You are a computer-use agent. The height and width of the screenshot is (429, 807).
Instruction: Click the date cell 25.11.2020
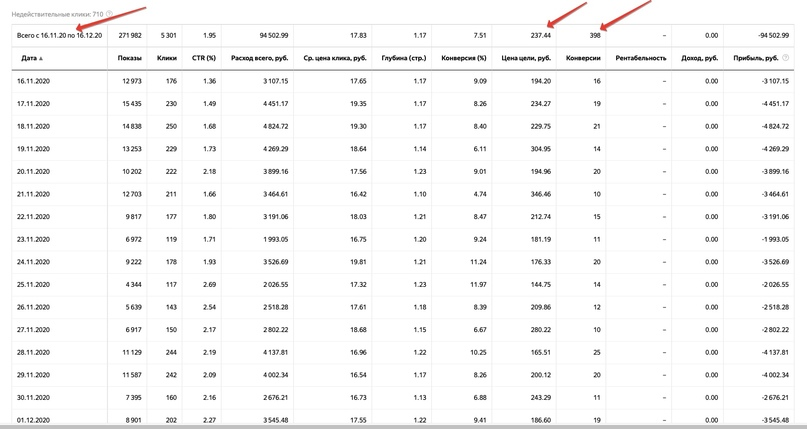tap(33, 285)
